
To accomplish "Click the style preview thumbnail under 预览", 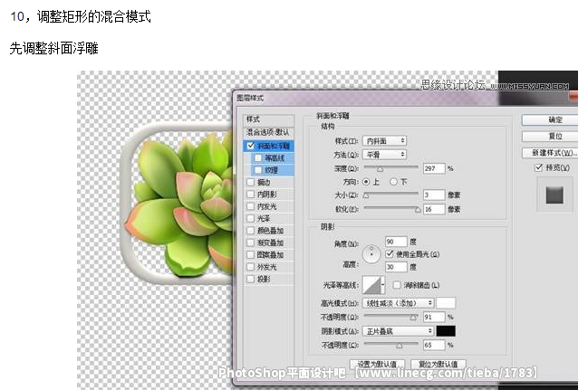I will tap(554, 195).
